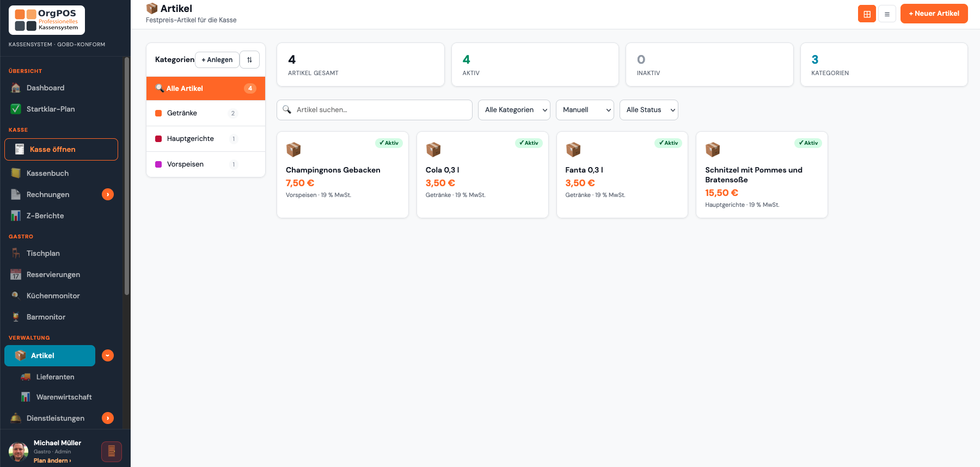Open Kasse öffnen in the sidebar
Screen dimensions: 980x467
[61, 149]
